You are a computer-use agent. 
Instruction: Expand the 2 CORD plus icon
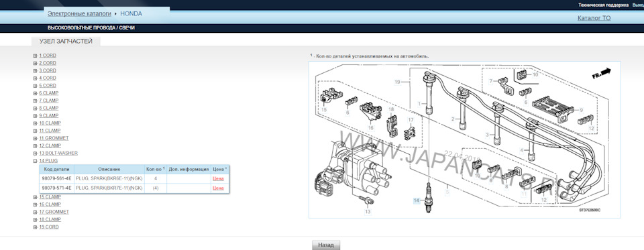(36, 63)
